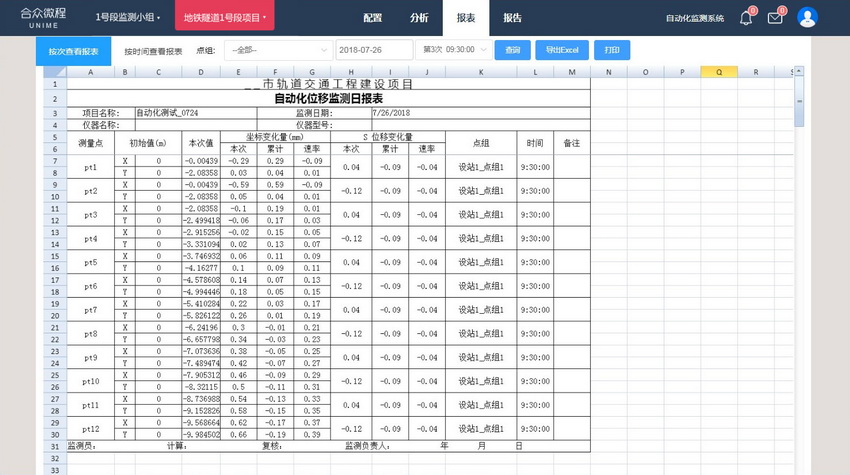
Task: Open the notification bell icon
Action: pos(746,18)
